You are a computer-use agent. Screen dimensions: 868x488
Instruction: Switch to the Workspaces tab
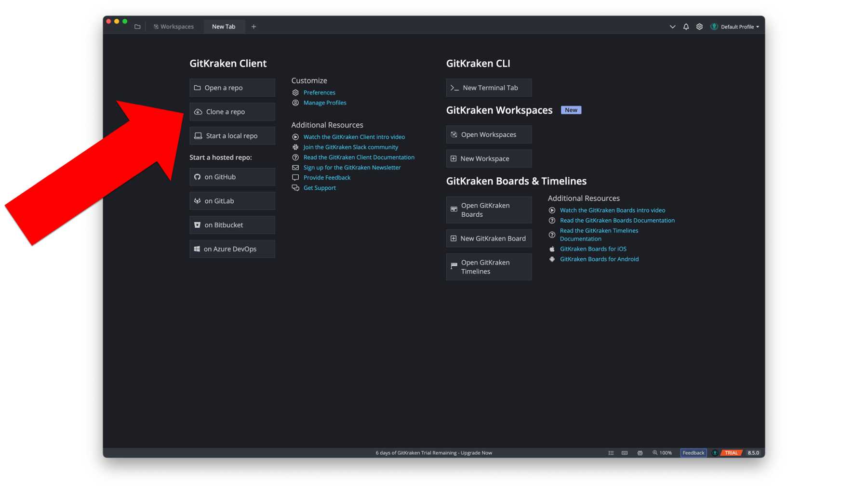pyautogui.click(x=174, y=26)
